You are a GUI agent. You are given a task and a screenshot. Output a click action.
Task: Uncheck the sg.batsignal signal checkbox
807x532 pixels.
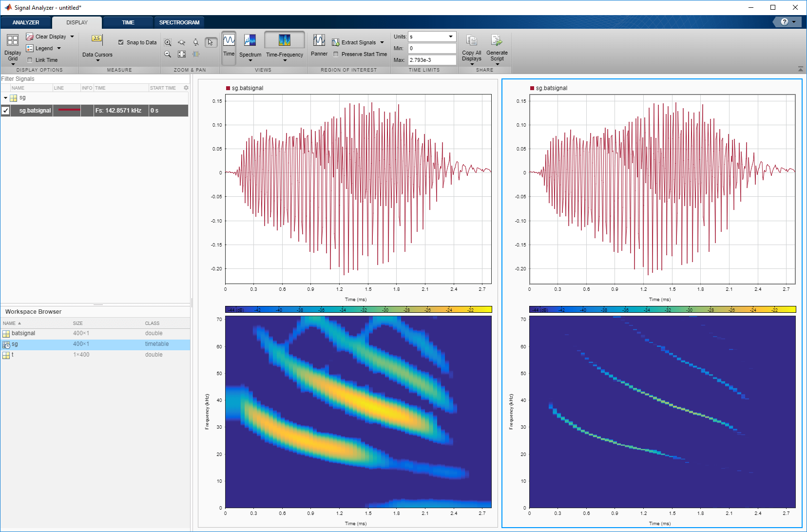coord(5,111)
